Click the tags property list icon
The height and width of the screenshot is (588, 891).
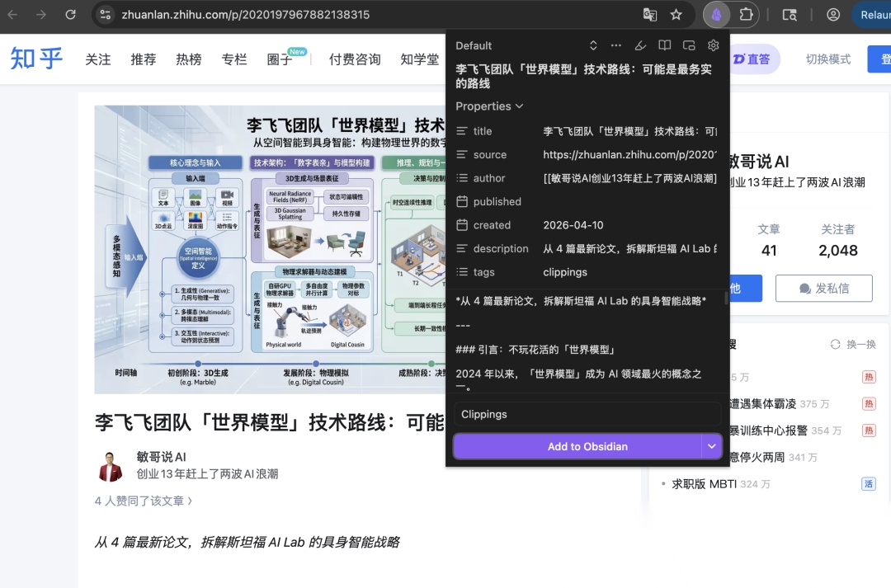[x=462, y=272]
